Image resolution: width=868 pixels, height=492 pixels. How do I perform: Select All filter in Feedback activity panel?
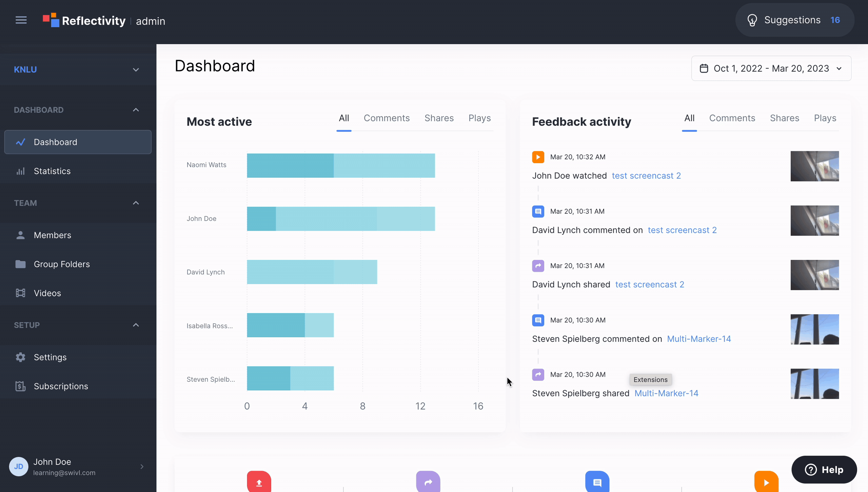click(689, 118)
